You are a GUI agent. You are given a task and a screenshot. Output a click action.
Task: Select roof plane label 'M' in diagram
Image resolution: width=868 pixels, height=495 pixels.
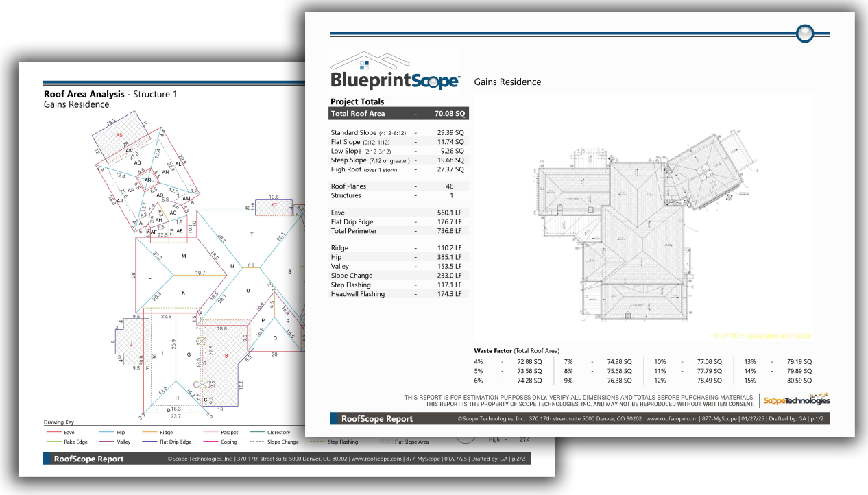(184, 256)
